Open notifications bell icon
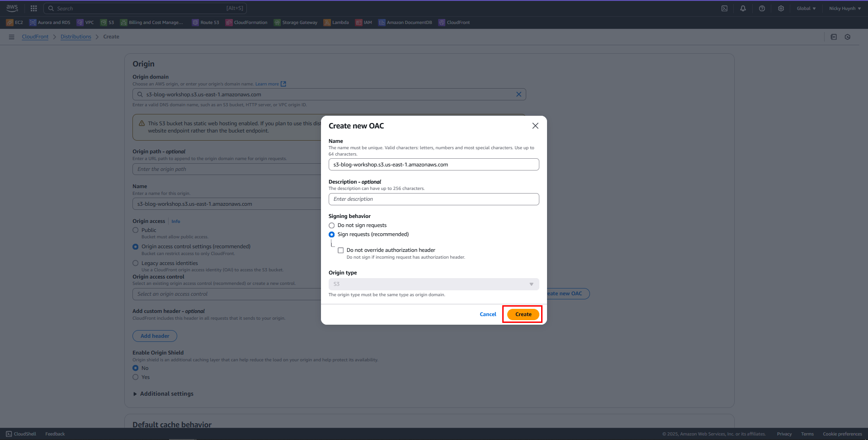The height and width of the screenshot is (440, 868). click(743, 8)
